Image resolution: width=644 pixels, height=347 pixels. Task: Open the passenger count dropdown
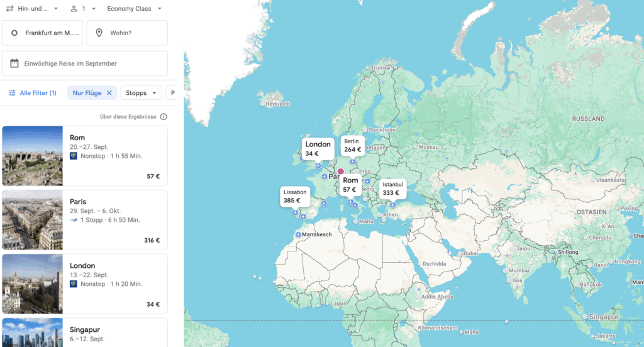(83, 9)
